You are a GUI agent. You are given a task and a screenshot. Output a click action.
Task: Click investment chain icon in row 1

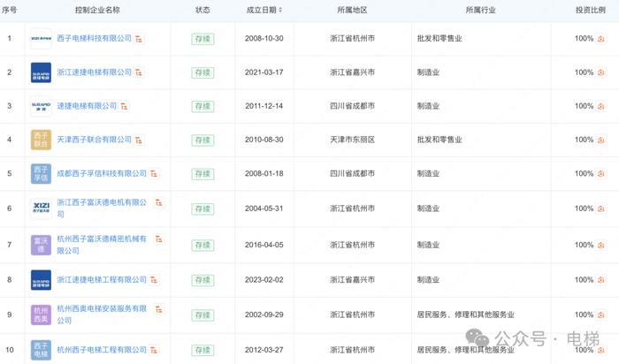click(600, 39)
